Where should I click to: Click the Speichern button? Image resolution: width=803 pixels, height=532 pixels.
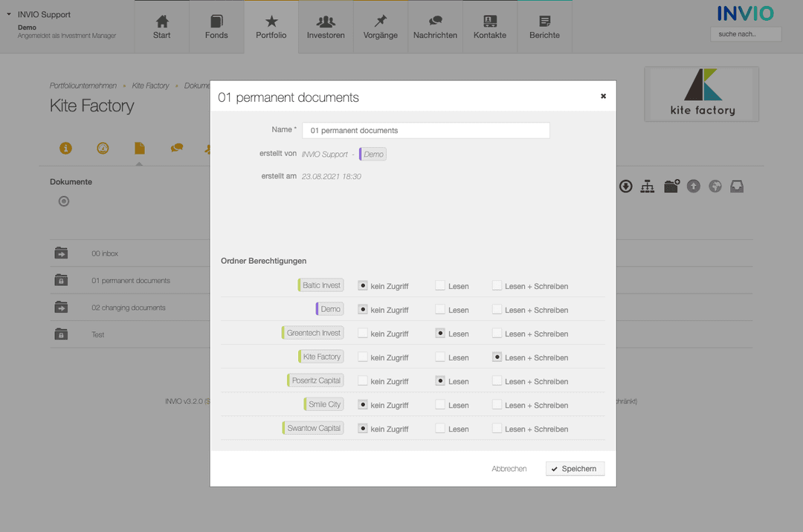[575, 469]
